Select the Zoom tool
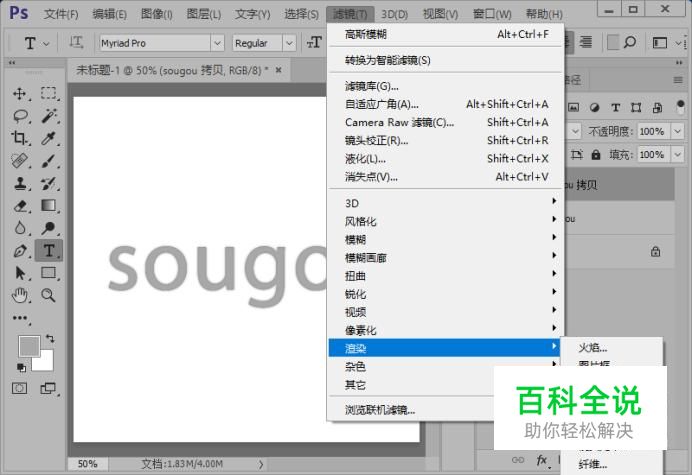Screen dimensions: 692x475 coord(49,295)
